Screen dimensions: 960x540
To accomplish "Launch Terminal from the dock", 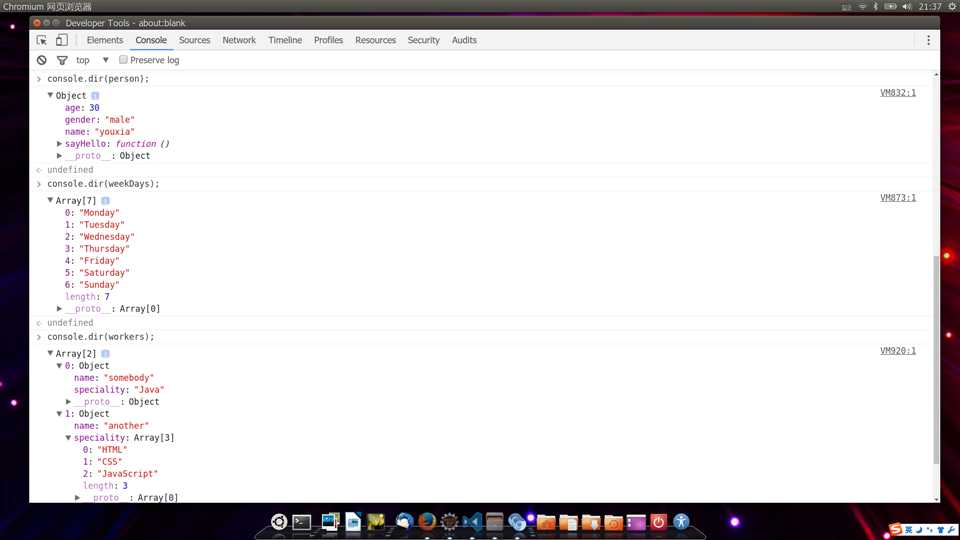I will pos(301,522).
